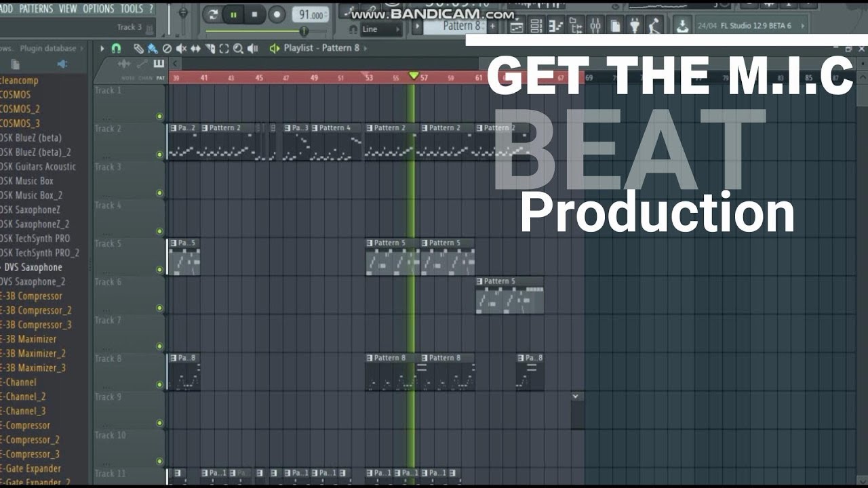Select the Mute tool

[181, 48]
